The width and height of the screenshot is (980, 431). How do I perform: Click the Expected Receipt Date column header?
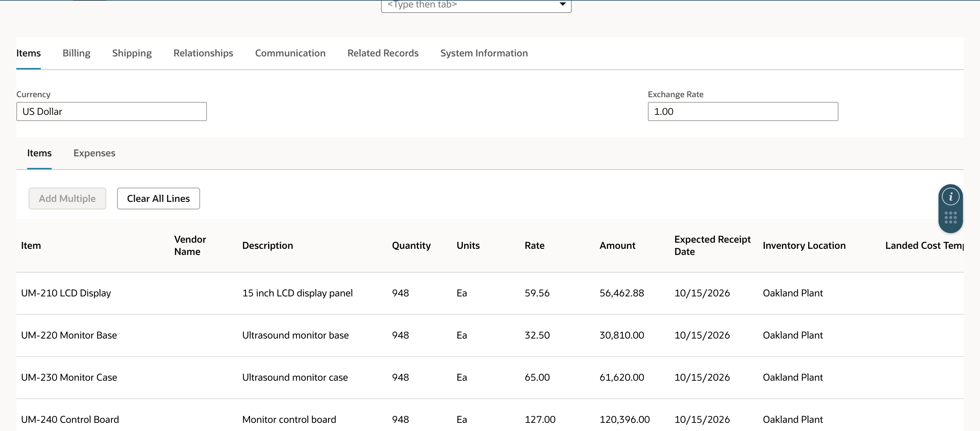pos(712,245)
